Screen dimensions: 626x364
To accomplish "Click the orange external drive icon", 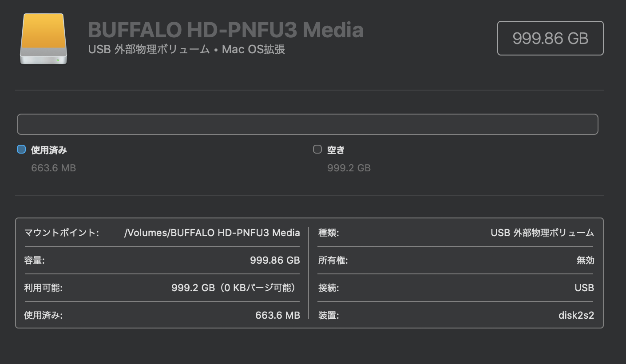I will (x=44, y=39).
